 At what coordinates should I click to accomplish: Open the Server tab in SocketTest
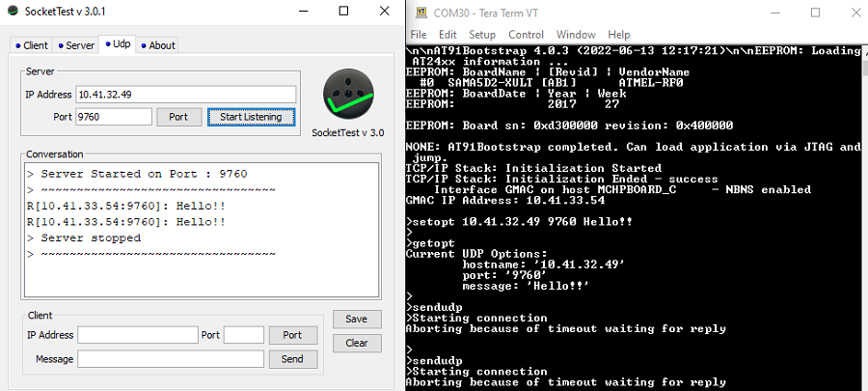(75, 45)
